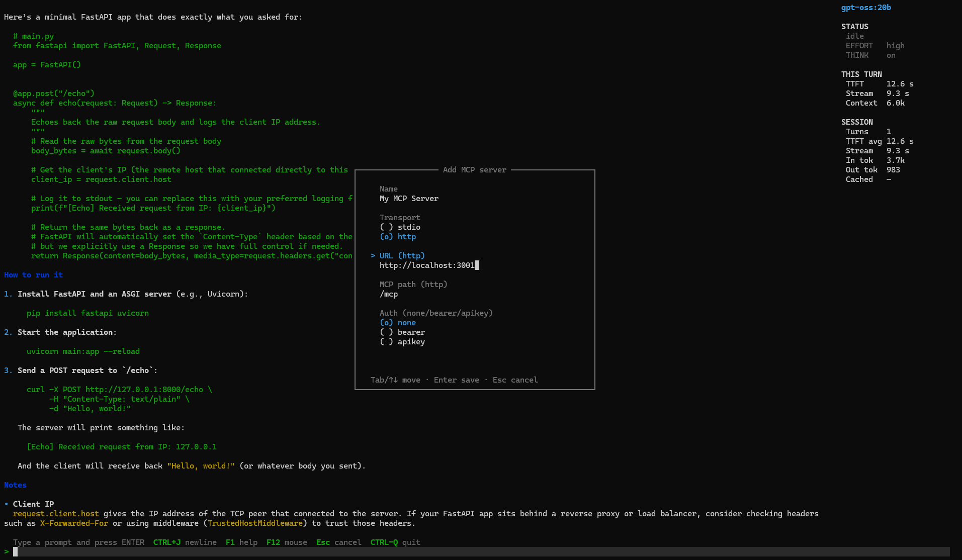962x560 pixels.
Task: Click the bottom bar 'Esc cancel' hint
Action: click(338, 542)
